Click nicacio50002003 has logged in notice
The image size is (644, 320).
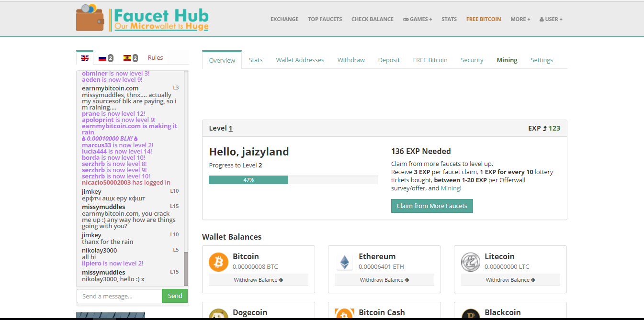tap(126, 182)
